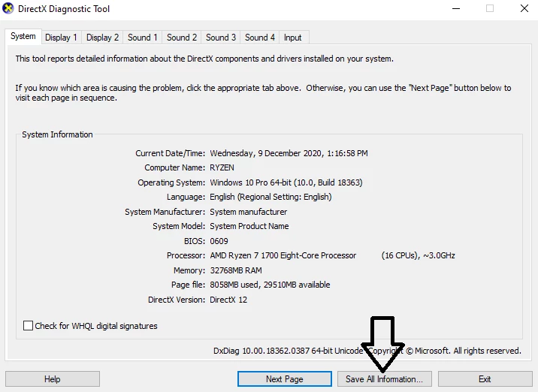The height and width of the screenshot is (392, 538).
Task: Click the Help button
Action: click(x=52, y=379)
